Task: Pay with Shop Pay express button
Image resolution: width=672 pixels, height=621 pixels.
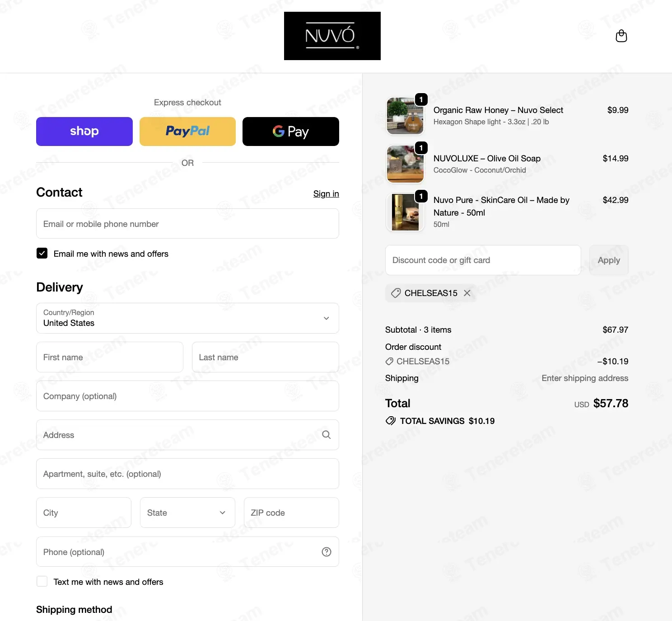Action: [84, 132]
